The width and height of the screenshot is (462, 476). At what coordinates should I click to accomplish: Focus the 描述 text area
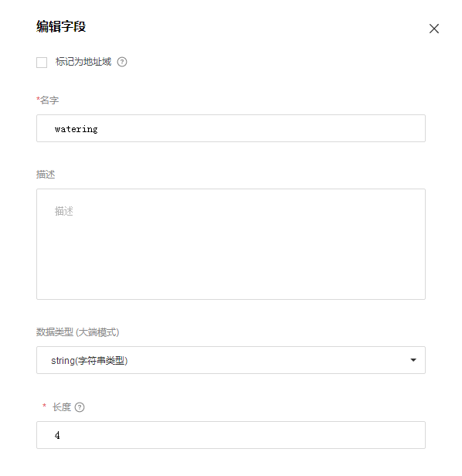point(231,244)
